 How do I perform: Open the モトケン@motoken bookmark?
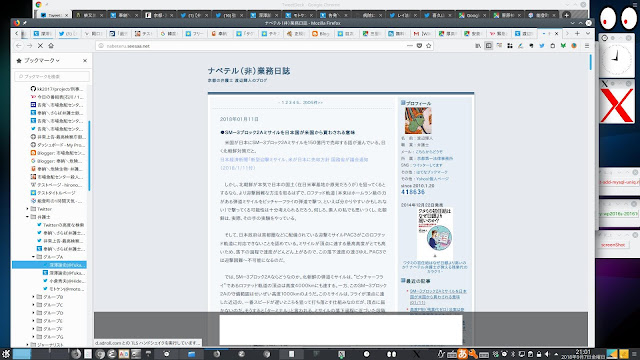pos(64,289)
